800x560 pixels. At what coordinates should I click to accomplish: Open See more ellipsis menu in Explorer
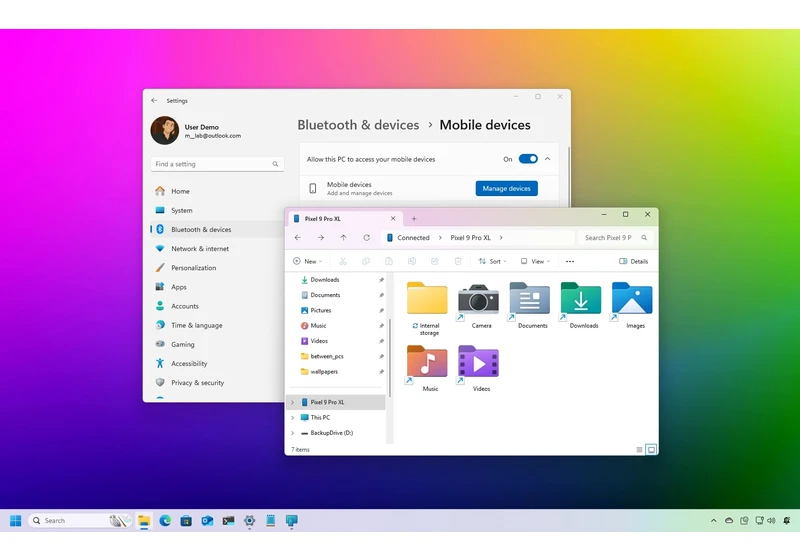coord(570,261)
